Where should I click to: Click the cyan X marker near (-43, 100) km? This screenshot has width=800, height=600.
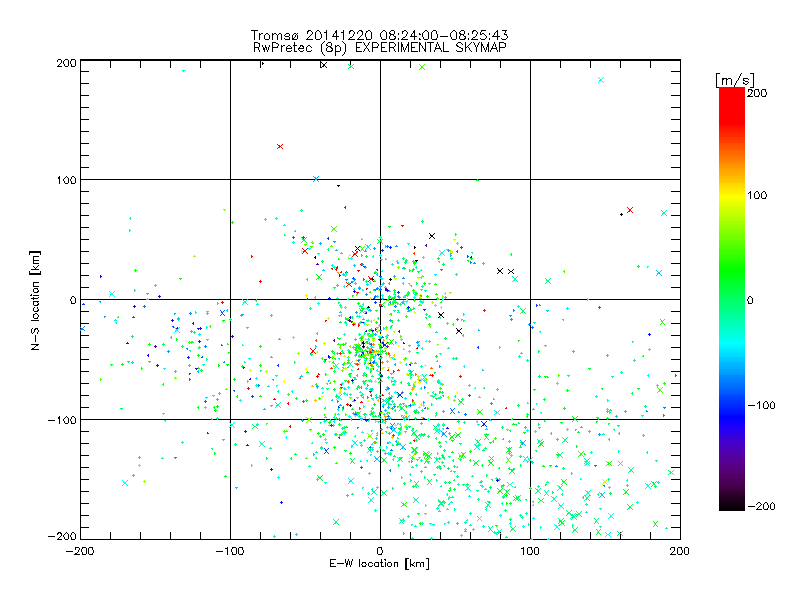[316, 179]
